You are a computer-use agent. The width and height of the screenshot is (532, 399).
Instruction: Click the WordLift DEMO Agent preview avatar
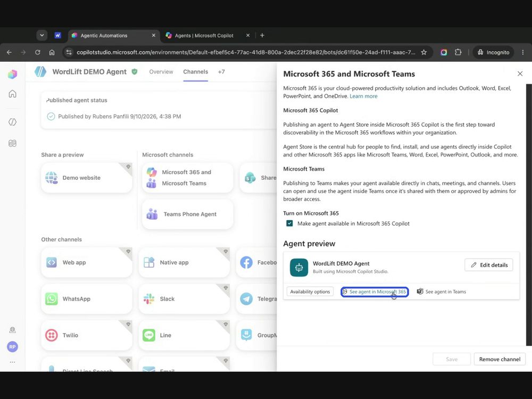point(299,268)
